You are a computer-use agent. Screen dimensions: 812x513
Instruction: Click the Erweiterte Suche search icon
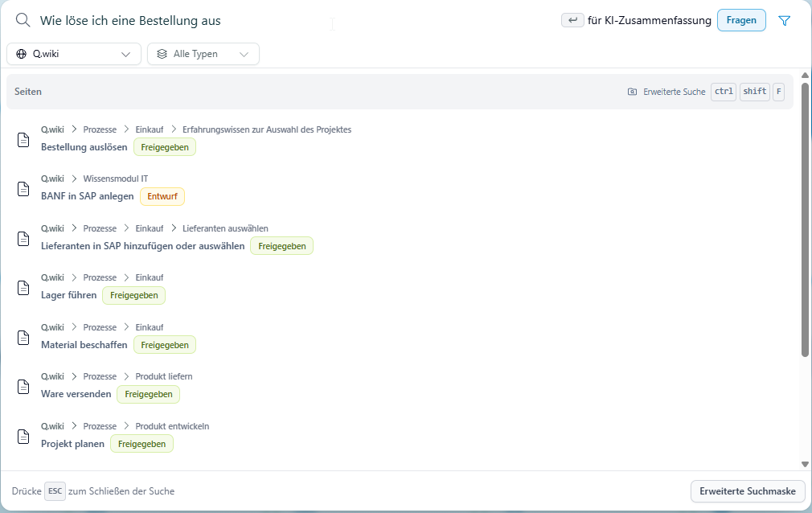point(632,92)
